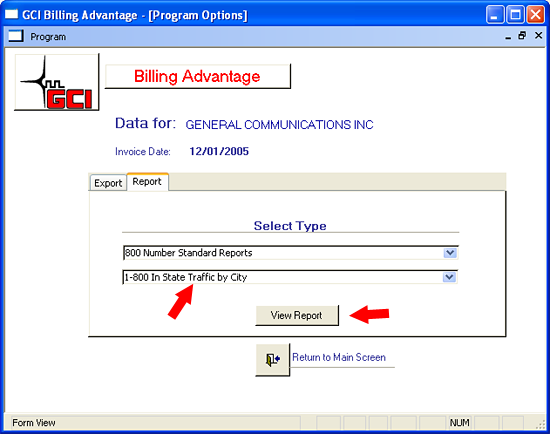Expand the 800 Number Standard Reports dropdown arrow
Image resolution: width=550 pixels, height=434 pixels.
[450, 253]
